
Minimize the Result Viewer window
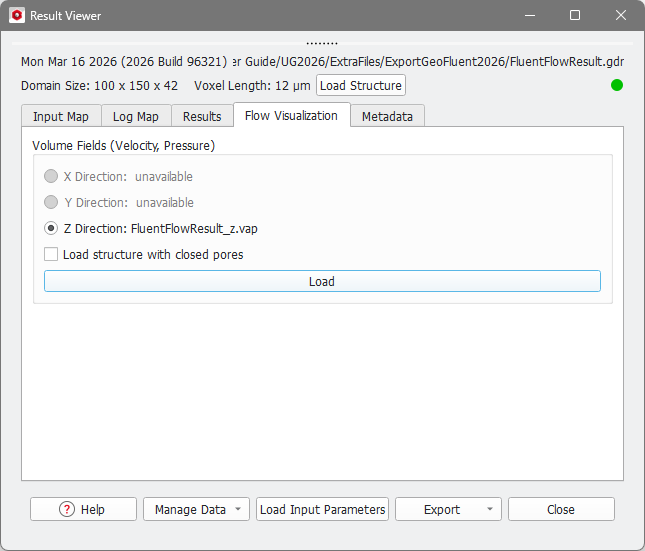pos(530,16)
